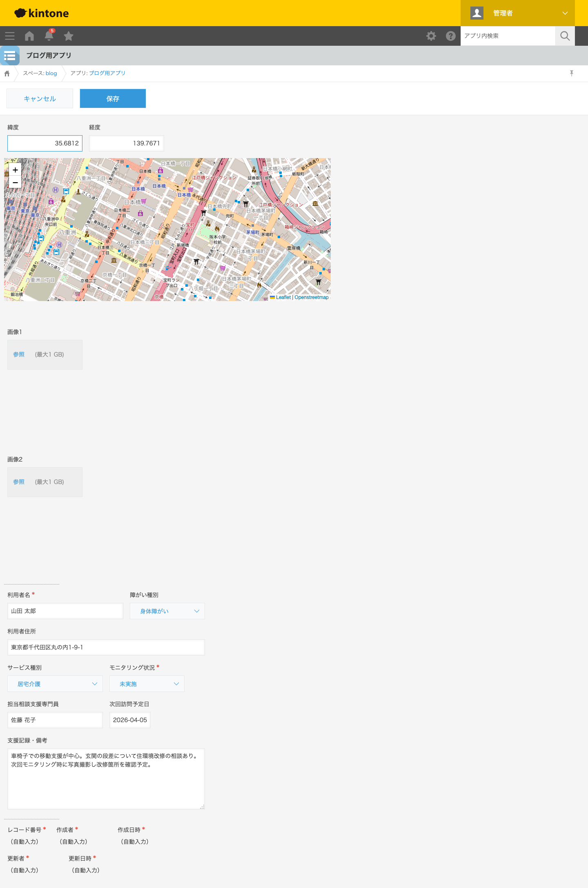Click the app list icon beside ブログ用アプリ
The height and width of the screenshot is (888, 588).
point(10,56)
